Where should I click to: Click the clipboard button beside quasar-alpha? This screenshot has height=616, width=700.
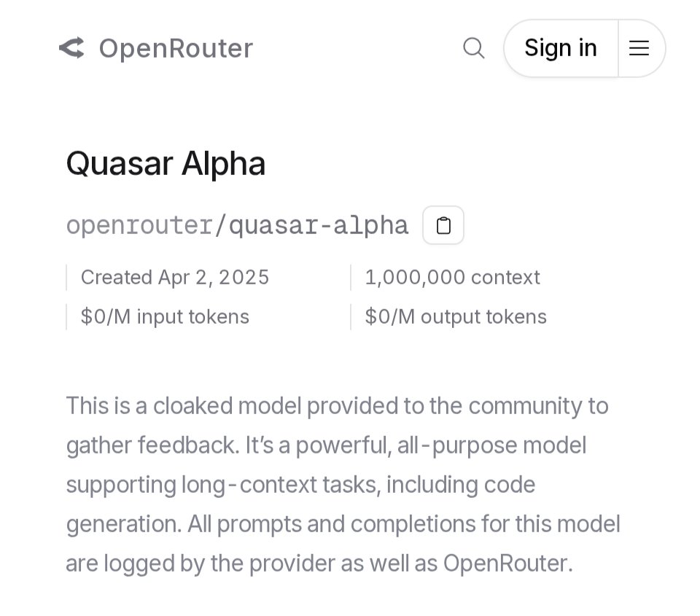coord(443,225)
